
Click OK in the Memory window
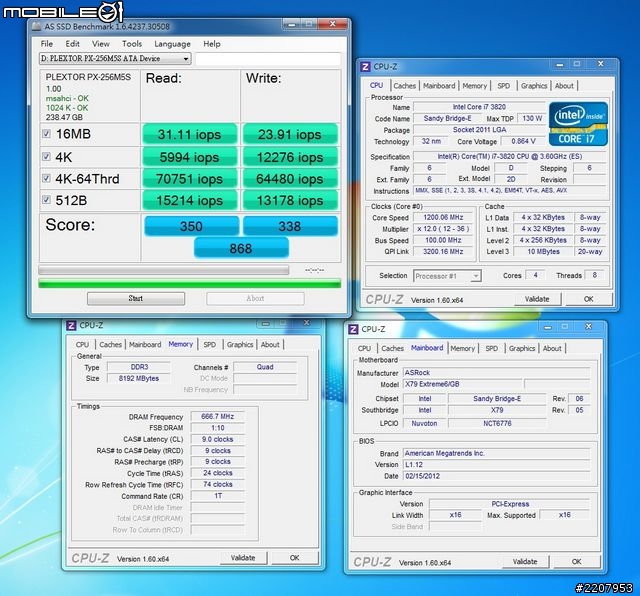coord(294,558)
